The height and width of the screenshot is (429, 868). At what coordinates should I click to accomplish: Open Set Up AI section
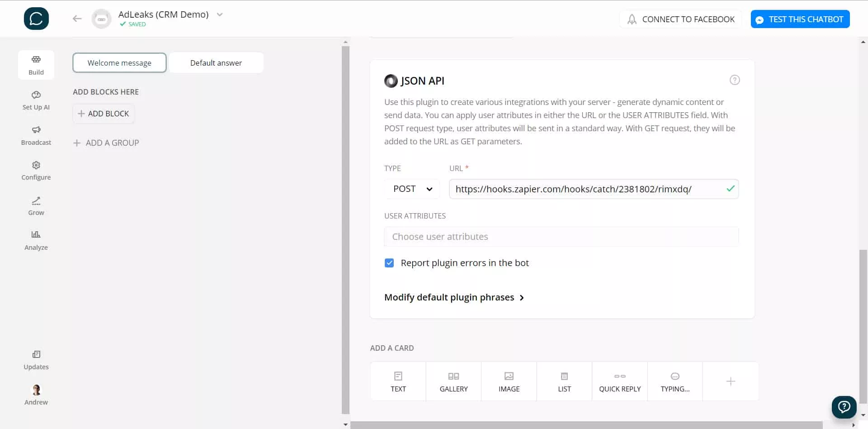[36, 100]
